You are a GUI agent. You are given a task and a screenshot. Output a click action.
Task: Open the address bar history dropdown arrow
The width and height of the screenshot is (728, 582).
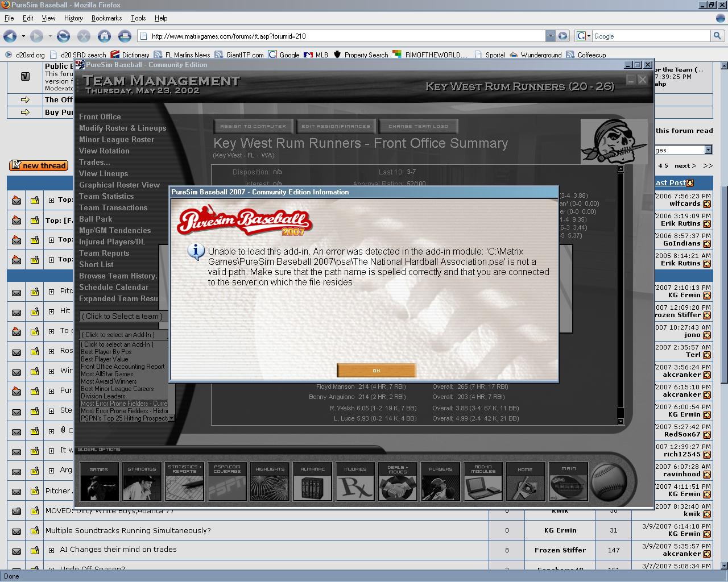[550, 36]
